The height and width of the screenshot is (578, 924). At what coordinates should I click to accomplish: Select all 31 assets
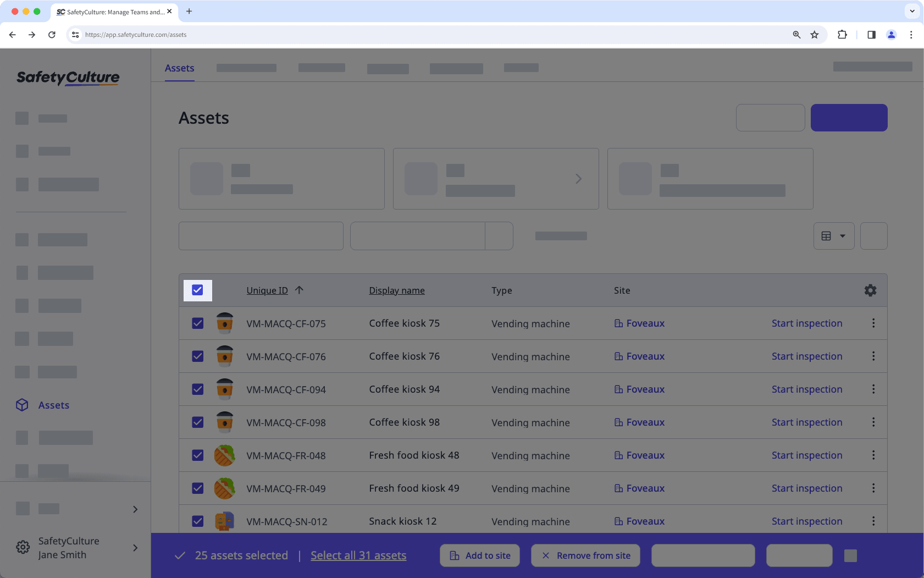358,555
